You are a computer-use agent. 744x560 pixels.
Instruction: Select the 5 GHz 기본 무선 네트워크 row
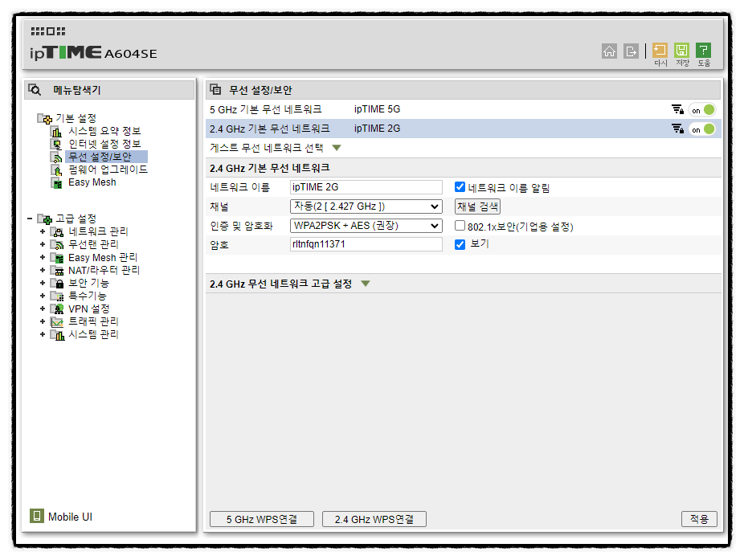tap(463, 109)
